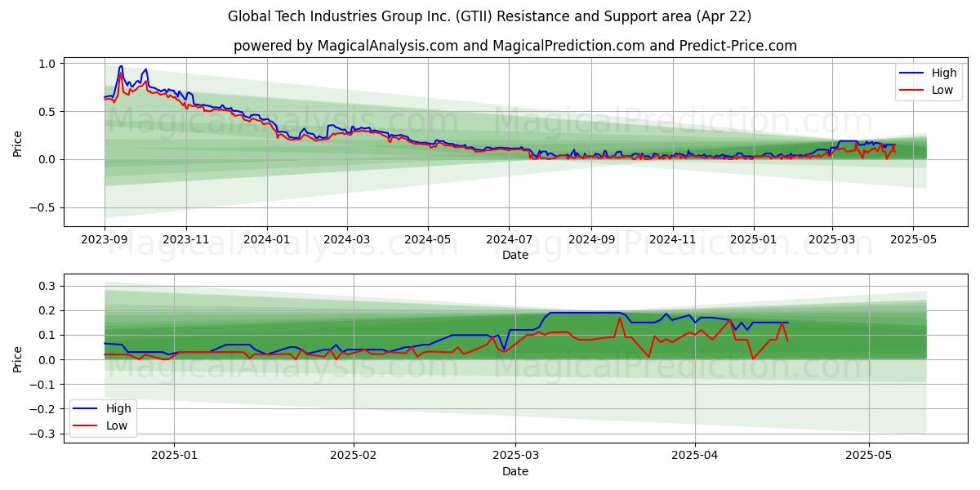Click the bottom chart '2025-04' tick label
980x490 pixels.
click(x=696, y=457)
